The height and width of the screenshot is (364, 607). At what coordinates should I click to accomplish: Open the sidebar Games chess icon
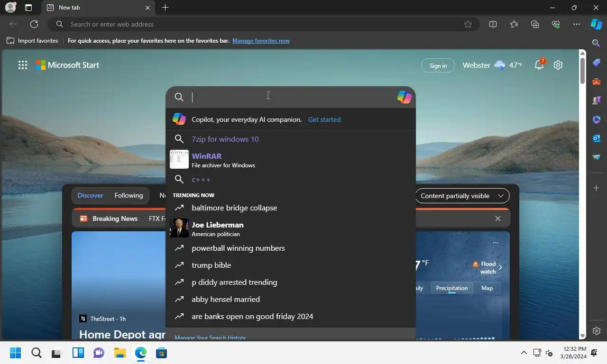pos(597,100)
